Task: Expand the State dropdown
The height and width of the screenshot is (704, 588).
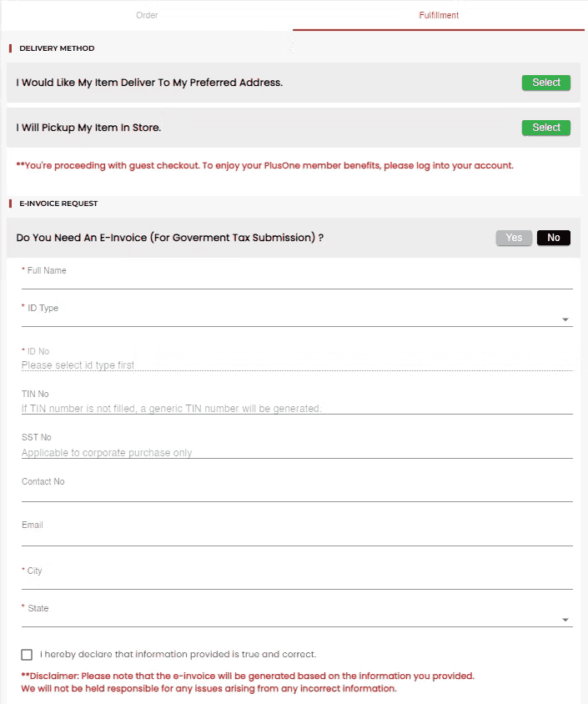Action: click(292, 619)
